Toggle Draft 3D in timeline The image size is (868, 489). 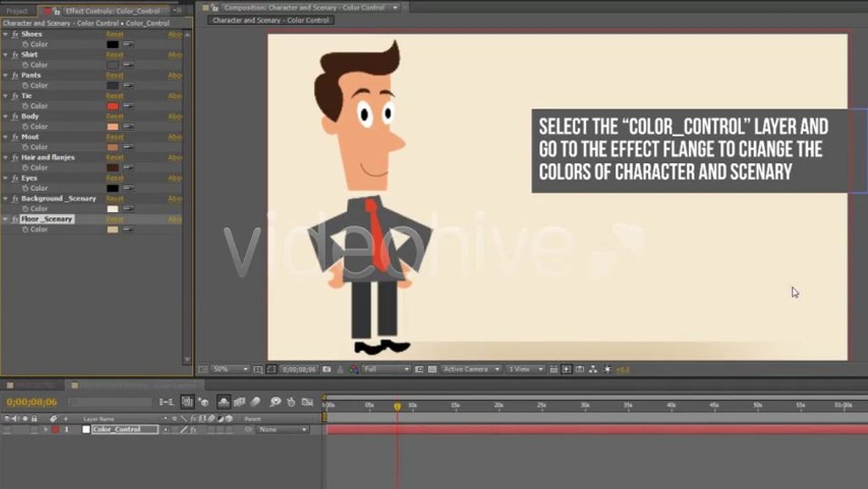click(204, 402)
